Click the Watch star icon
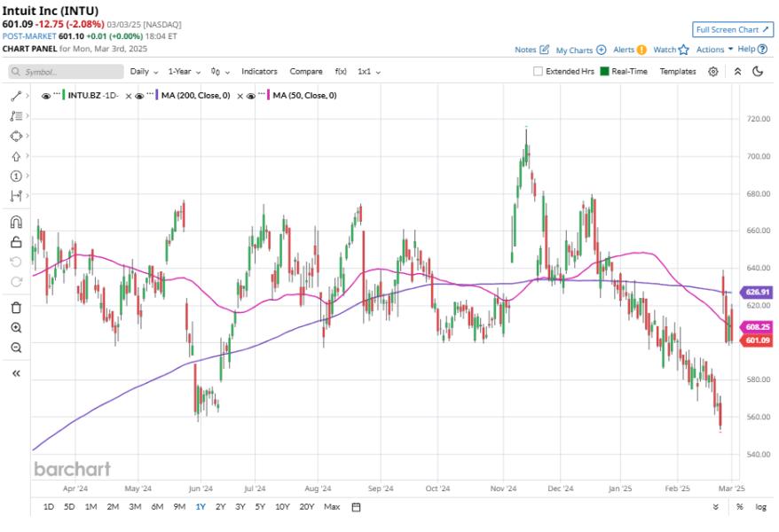The image size is (779, 532). (x=684, y=50)
